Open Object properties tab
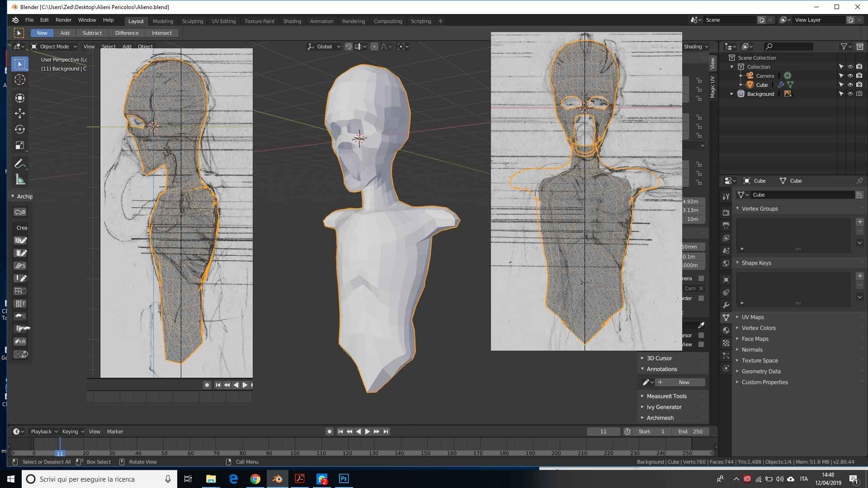 (726, 280)
